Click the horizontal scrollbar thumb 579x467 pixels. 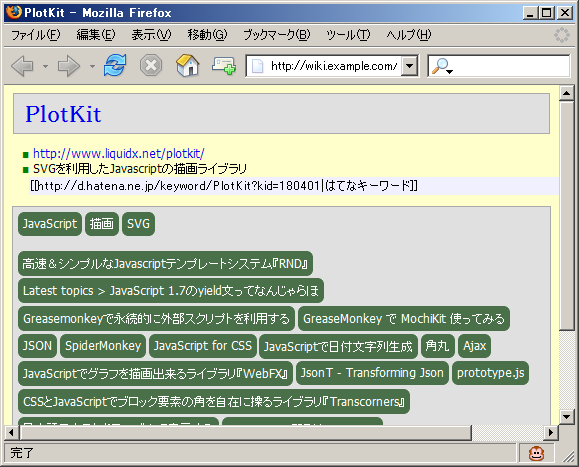[245, 432]
